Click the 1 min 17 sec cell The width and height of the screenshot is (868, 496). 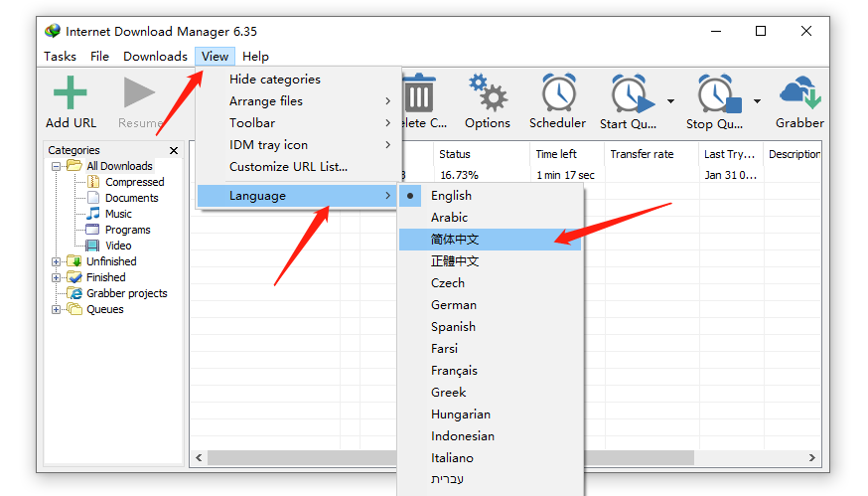point(565,175)
